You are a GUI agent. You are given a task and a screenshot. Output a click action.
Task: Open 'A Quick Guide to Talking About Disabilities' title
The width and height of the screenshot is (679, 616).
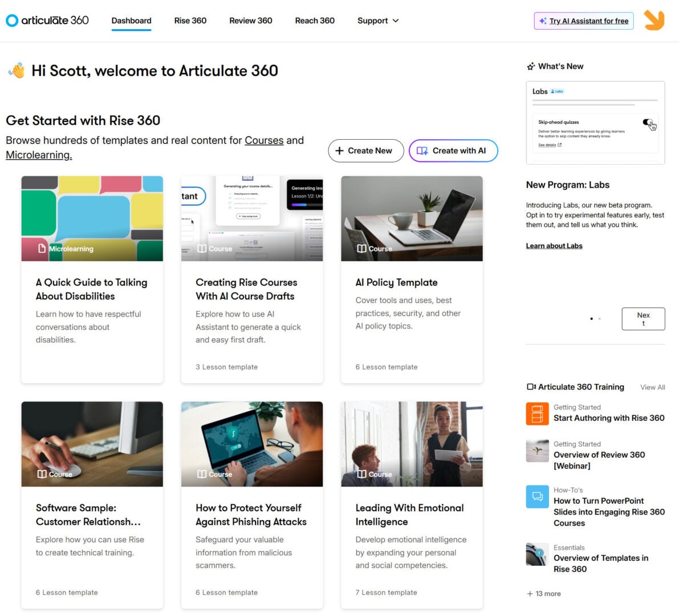pos(91,289)
